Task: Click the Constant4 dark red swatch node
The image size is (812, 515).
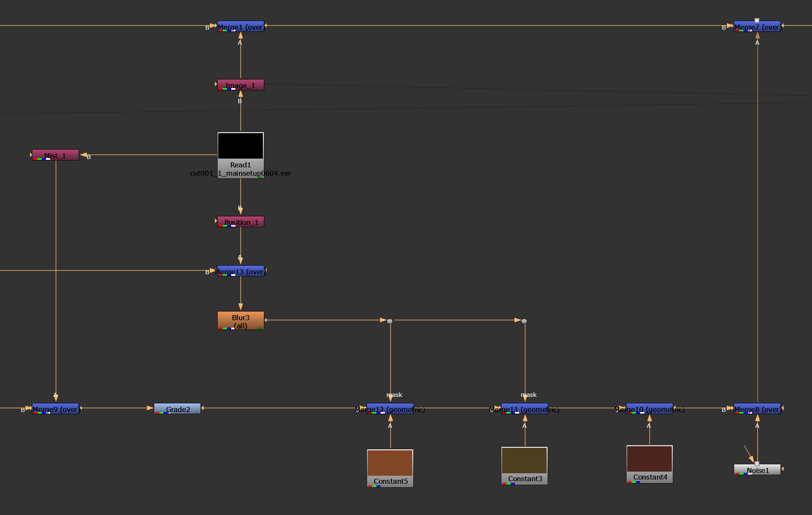Action: [650, 464]
